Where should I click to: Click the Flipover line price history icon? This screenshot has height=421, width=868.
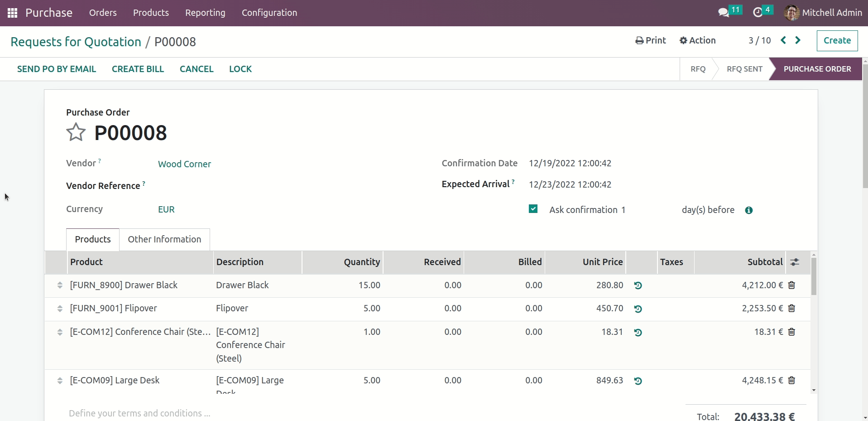click(x=638, y=309)
